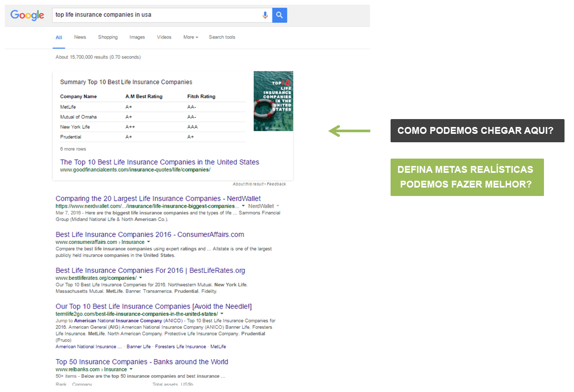
Task: Click the A.M Best Rating column header
Action: [x=144, y=96]
